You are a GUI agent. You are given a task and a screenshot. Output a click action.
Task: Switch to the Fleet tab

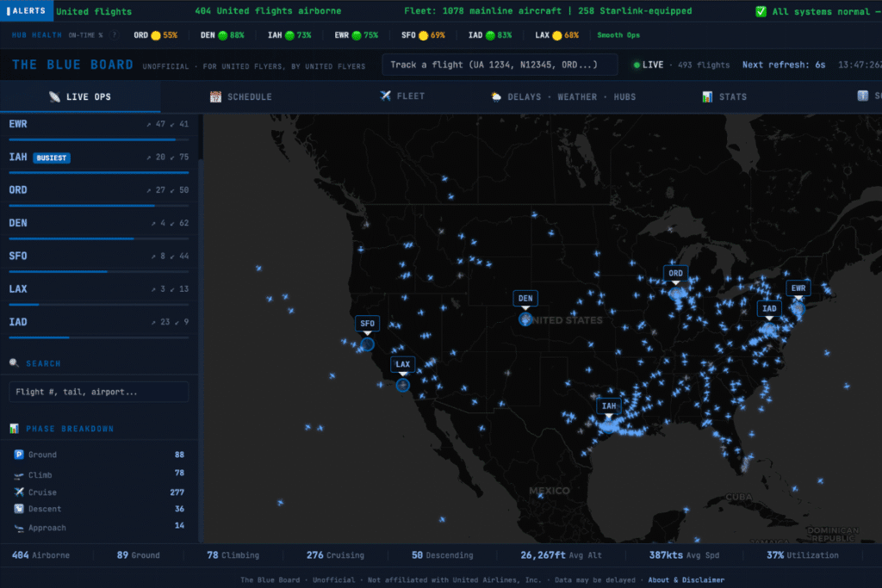pyautogui.click(x=402, y=96)
